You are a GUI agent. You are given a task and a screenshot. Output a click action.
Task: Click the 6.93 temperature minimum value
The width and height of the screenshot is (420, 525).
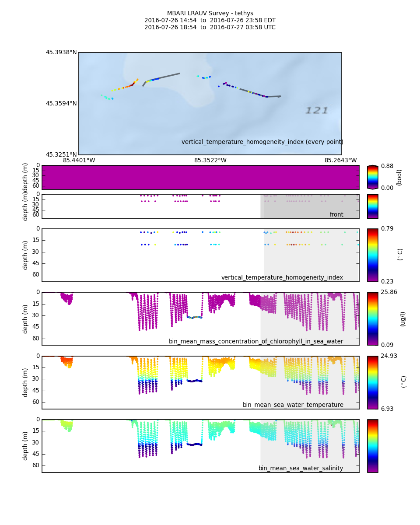pos(387,409)
